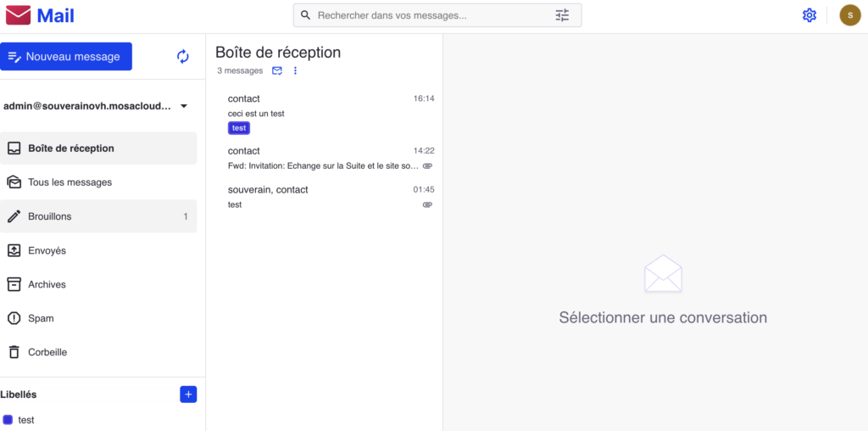
Task: Click the Archives box icon
Action: [x=14, y=284]
